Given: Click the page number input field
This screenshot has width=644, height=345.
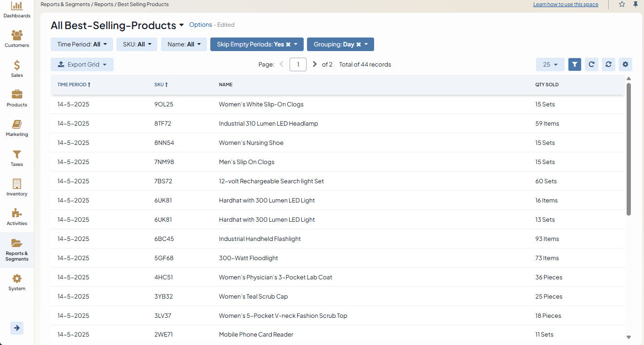Looking at the screenshot, I should tap(298, 65).
